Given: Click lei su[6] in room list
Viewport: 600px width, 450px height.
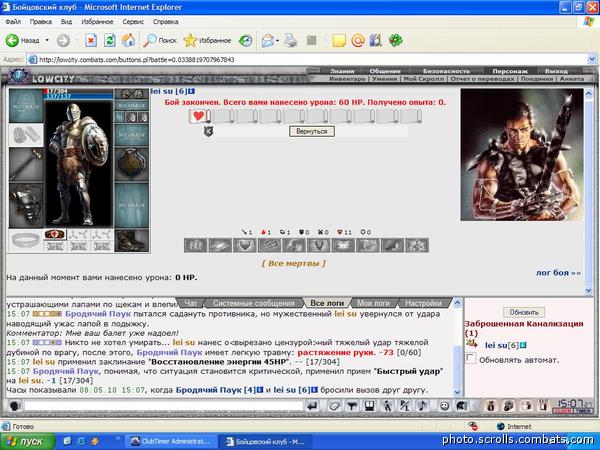Looking at the screenshot, I should [502, 345].
